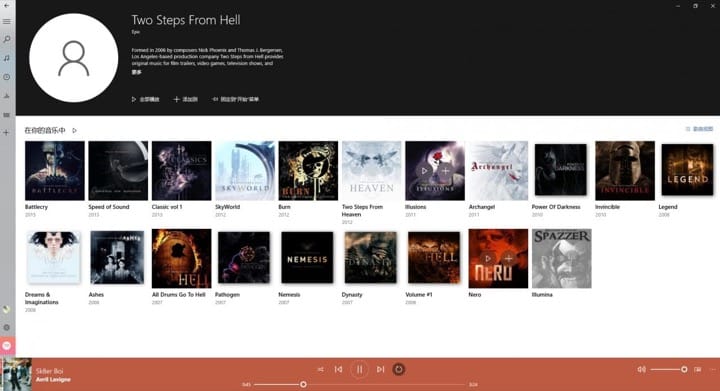Open Two Steps From Heaven album cover
Screen dimensions: 720x391
[371, 171]
